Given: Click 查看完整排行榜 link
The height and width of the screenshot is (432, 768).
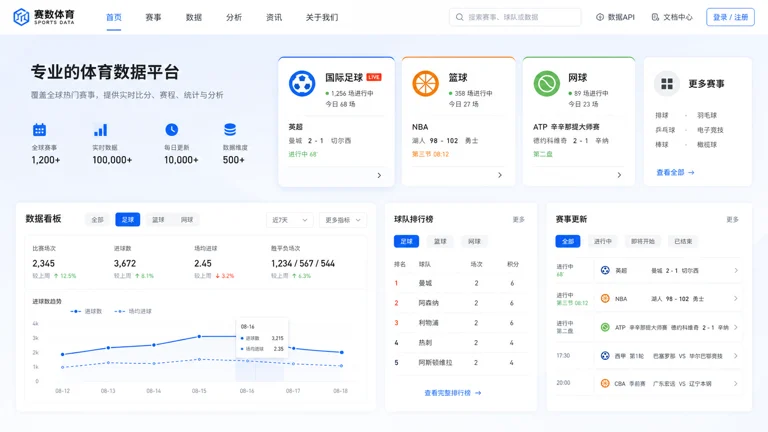Looking at the screenshot, I should tap(453, 393).
